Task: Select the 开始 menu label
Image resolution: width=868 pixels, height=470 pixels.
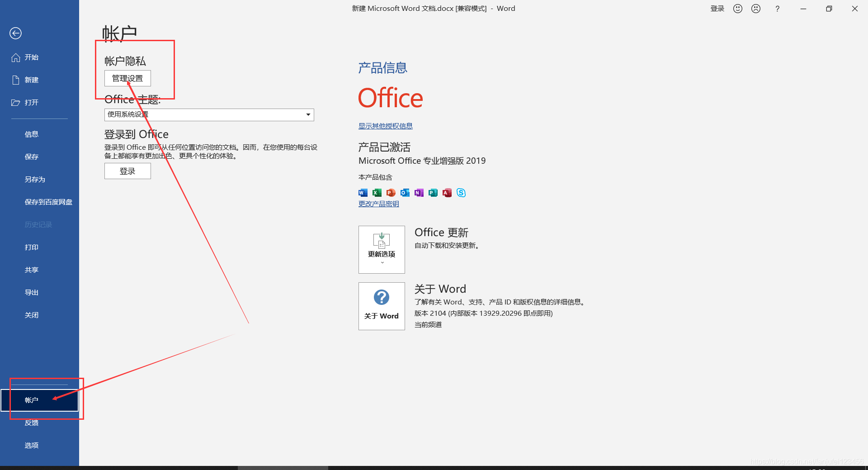Action: (32, 57)
